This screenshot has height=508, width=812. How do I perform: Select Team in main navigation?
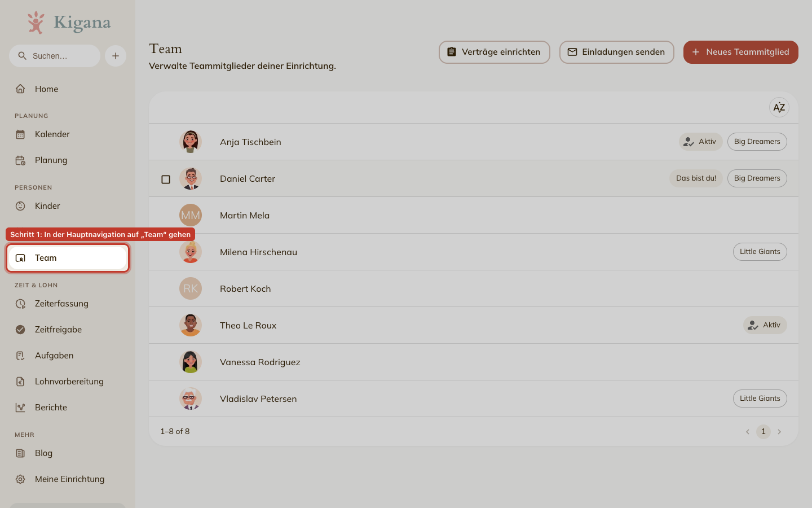(68, 258)
